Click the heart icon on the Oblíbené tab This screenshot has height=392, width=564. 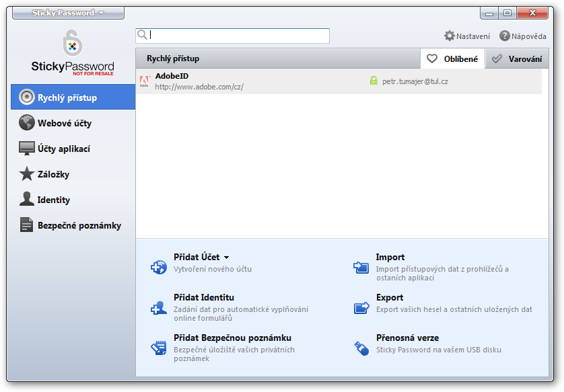(431, 58)
